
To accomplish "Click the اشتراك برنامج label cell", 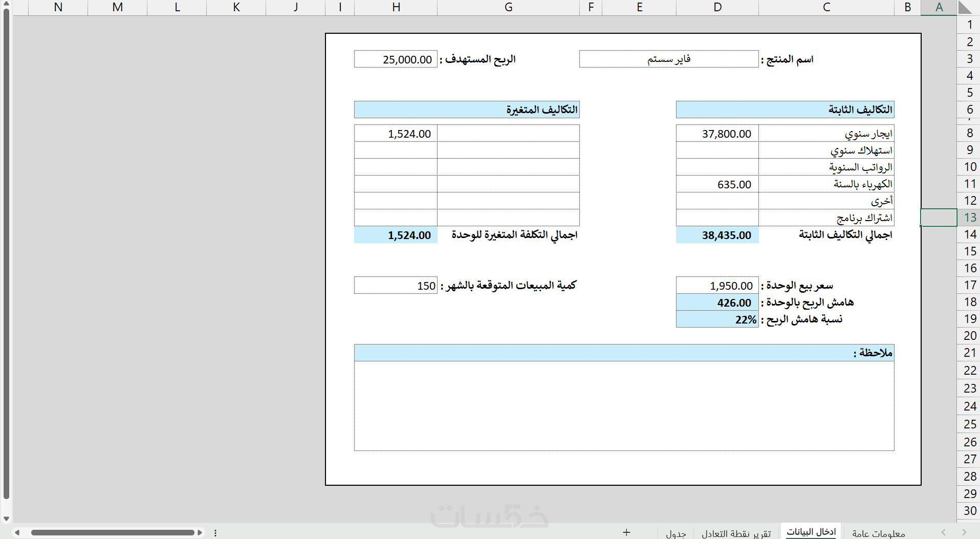I will (826, 218).
